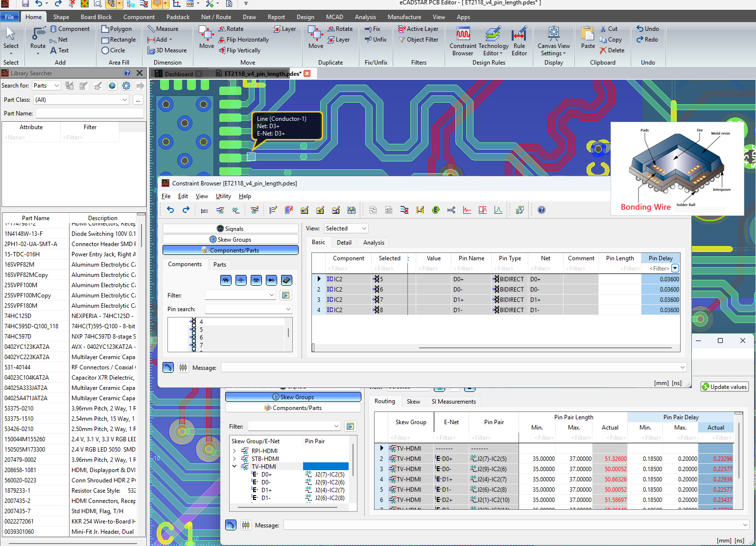Click Flip Horizontally in the Move group

(244, 40)
